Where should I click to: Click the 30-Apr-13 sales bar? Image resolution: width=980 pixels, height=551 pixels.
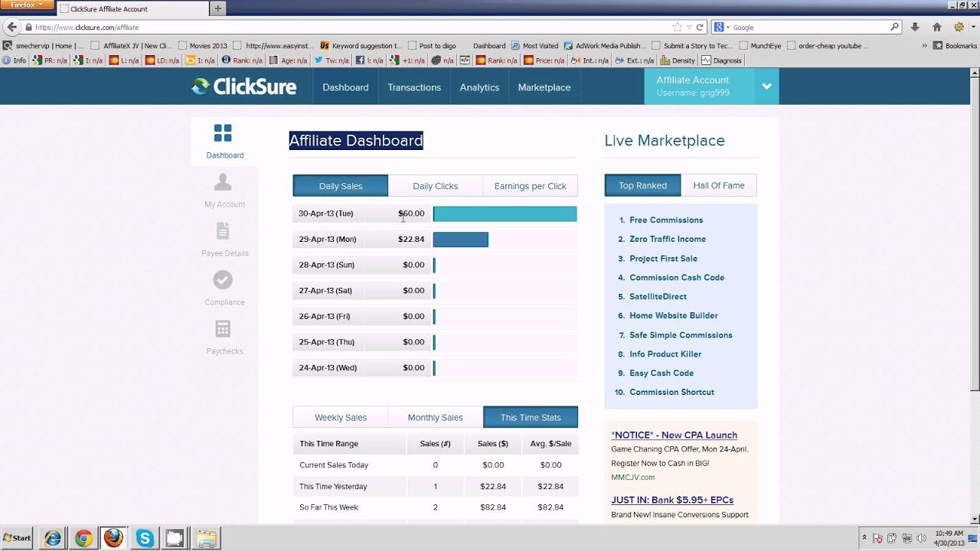point(505,214)
